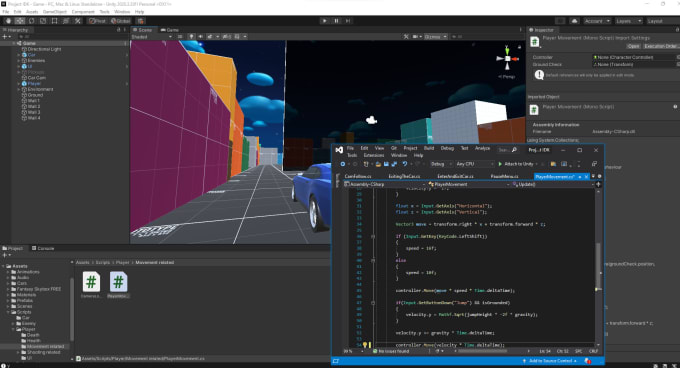Open the Cloud services icon
This screenshot has height=368, width=680.
[x=575, y=21]
